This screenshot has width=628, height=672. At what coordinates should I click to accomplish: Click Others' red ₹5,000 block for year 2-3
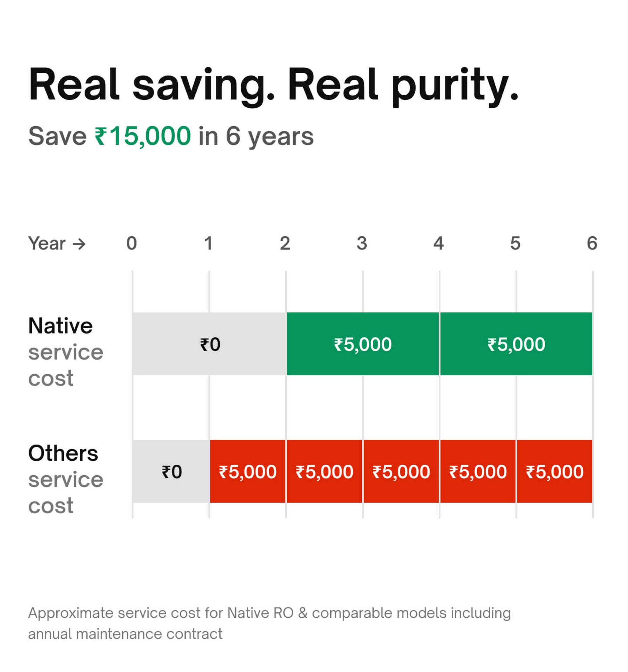click(324, 471)
